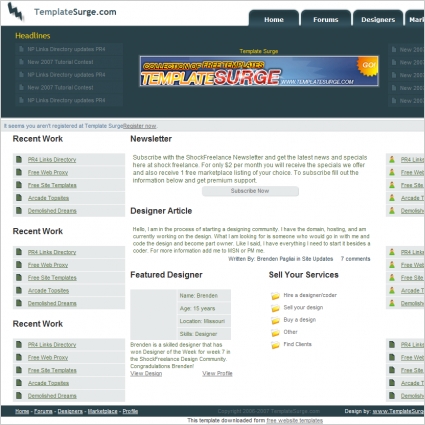Open the View Profile link
Image resolution: width=425 pixels, height=425 pixels.
pyautogui.click(x=217, y=373)
